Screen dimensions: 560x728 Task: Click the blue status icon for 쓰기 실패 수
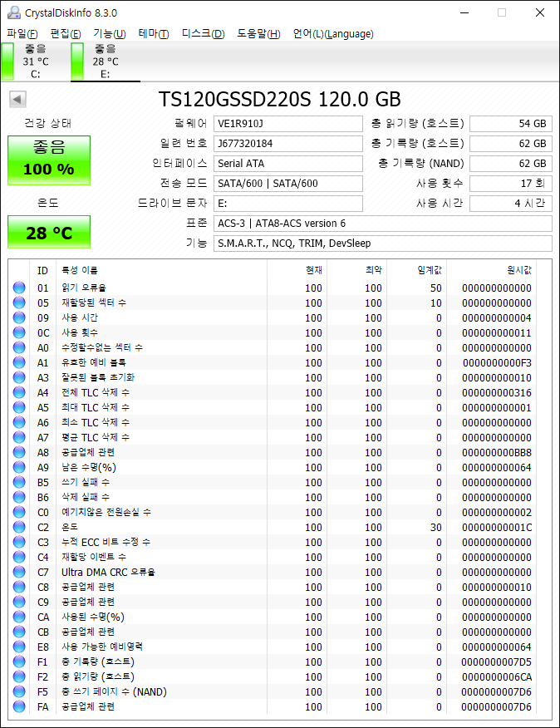tap(19, 483)
